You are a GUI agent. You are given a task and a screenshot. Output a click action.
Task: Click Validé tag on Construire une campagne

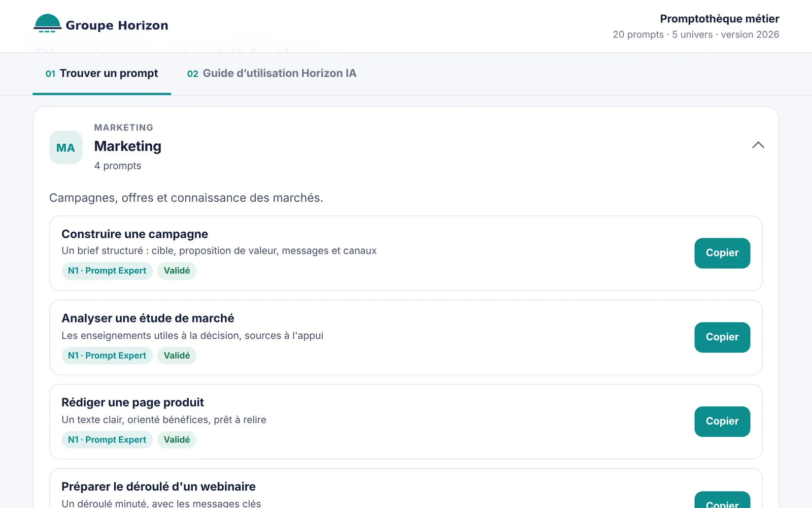pyautogui.click(x=177, y=271)
